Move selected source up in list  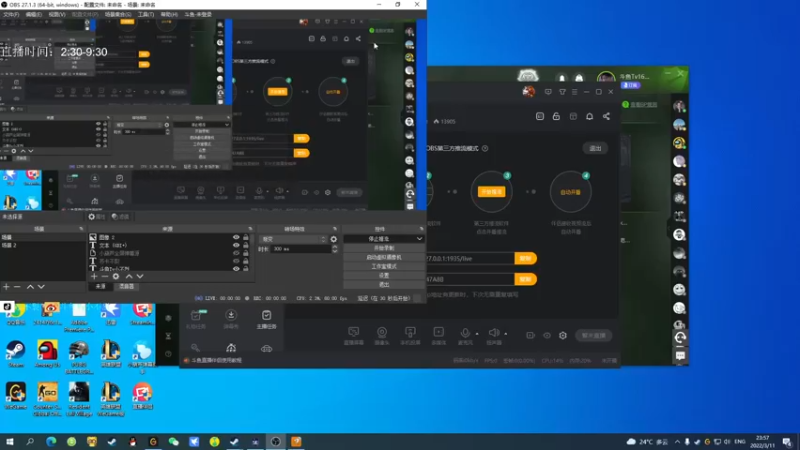click(x=129, y=276)
